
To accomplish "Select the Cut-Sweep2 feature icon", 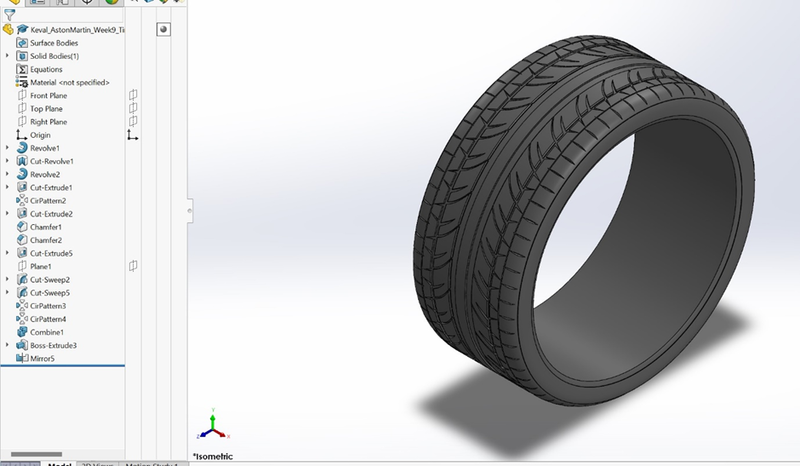I will pos(22,280).
